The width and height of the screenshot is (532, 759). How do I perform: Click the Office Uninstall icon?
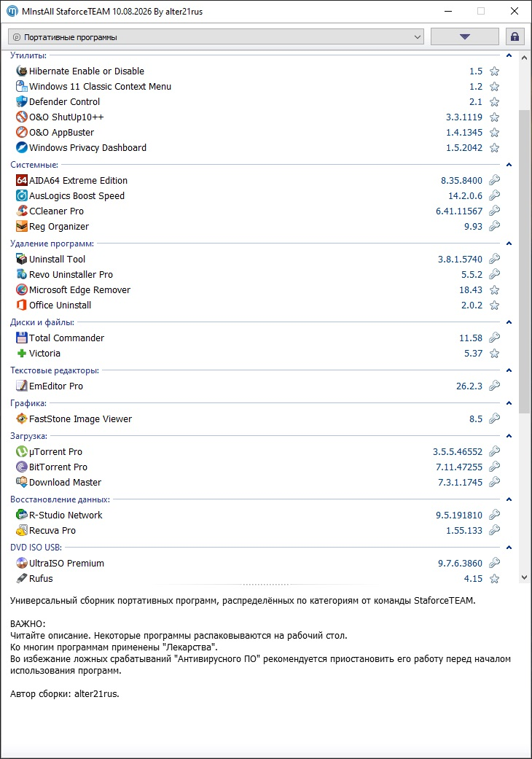21,305
